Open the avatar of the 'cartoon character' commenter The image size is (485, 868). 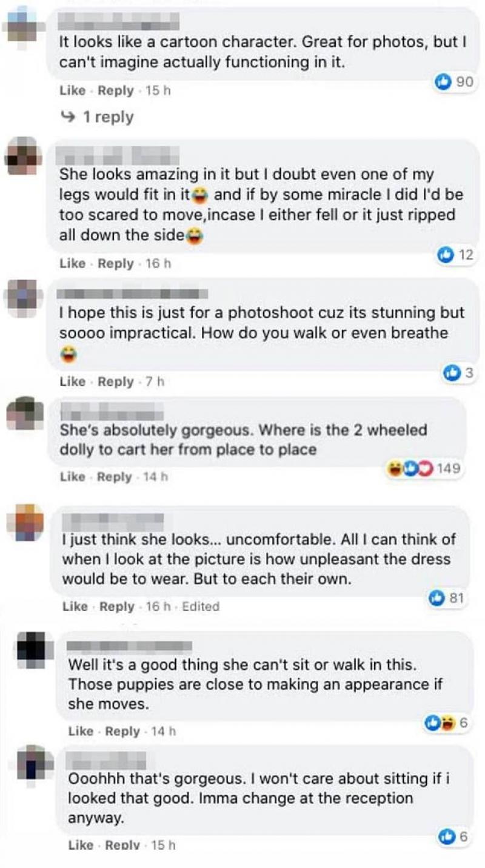tap(21, 24)
